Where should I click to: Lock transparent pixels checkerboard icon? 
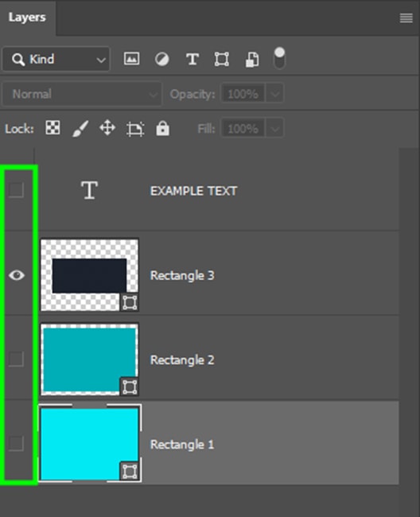pos(52,128)
